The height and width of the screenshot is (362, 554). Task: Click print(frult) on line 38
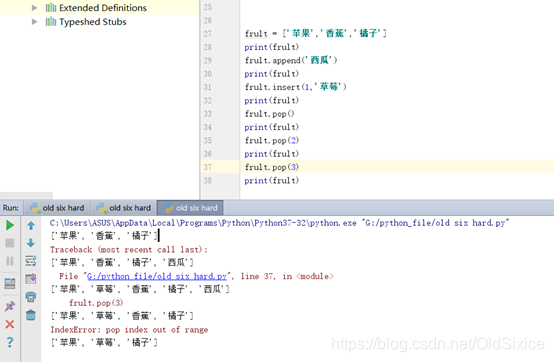click(272, 180)
